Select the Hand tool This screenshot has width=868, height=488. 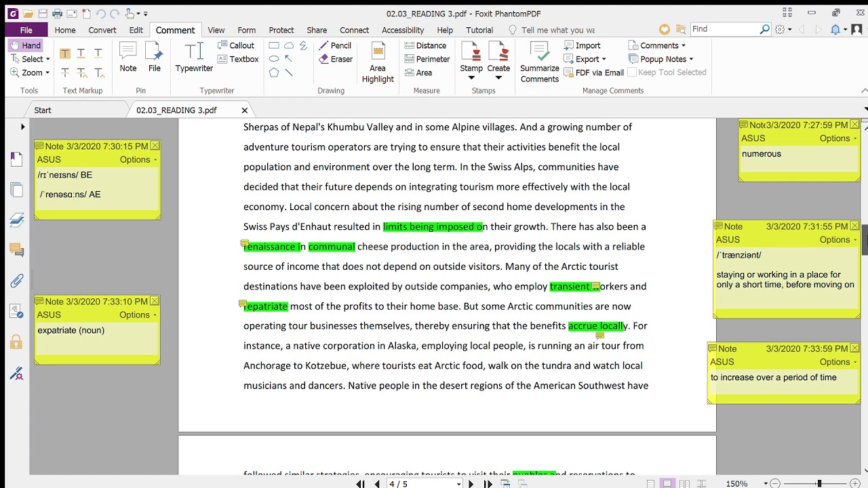[x=25, y=45]
